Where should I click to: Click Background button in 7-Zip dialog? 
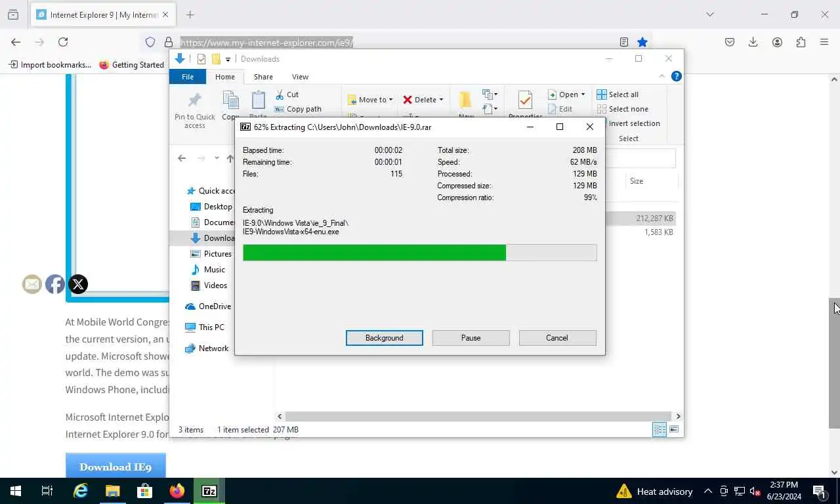(x=385, y=338)
